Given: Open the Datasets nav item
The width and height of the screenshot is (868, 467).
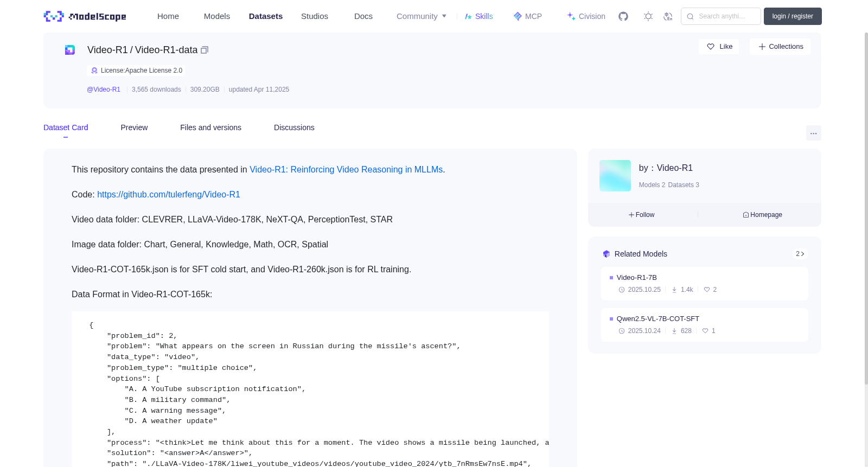Looking at the screenshot, I should click(266, 16).
